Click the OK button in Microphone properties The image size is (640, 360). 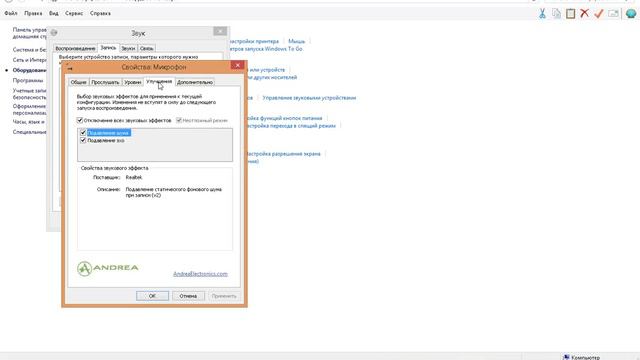coord(152,296)
